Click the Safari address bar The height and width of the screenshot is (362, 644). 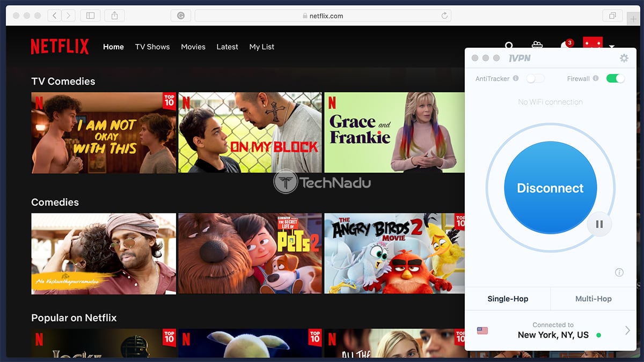pyautogui.click(x=323, y=16)
